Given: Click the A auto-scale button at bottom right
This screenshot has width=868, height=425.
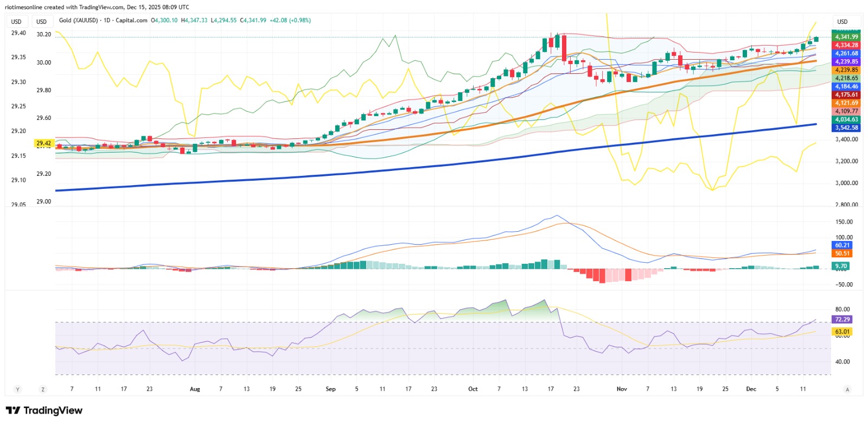Looking at the screenshot, I should (x=847, y=390).
